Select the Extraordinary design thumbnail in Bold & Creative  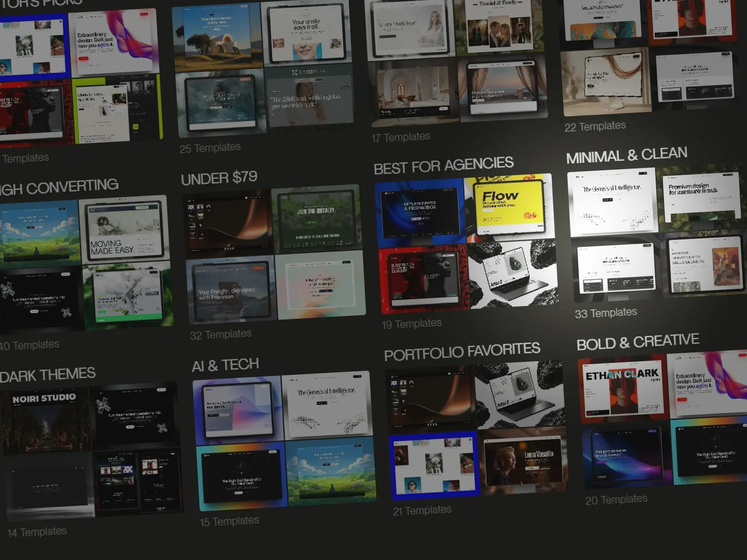click(708, 384)
